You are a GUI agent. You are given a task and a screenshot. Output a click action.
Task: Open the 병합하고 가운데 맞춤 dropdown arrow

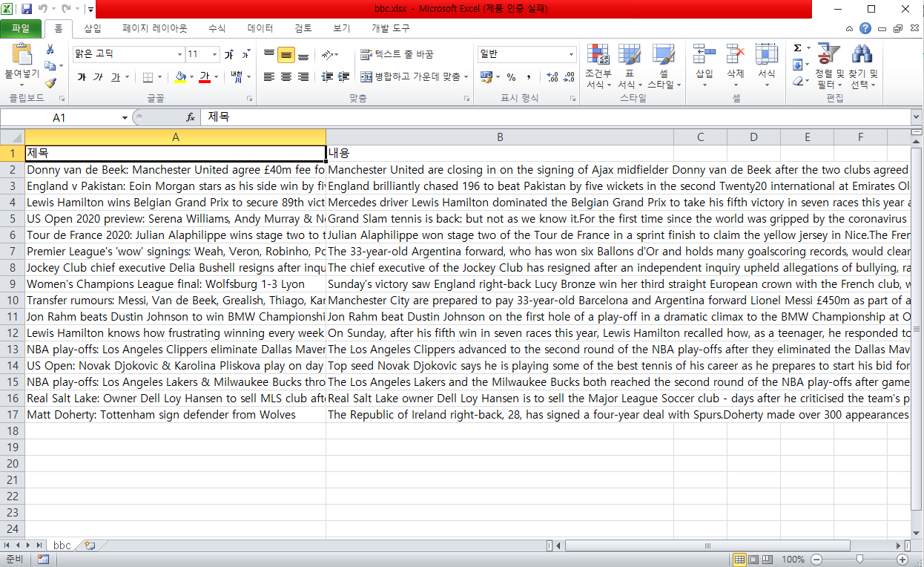pyautogui.click(x=466, y=77)
